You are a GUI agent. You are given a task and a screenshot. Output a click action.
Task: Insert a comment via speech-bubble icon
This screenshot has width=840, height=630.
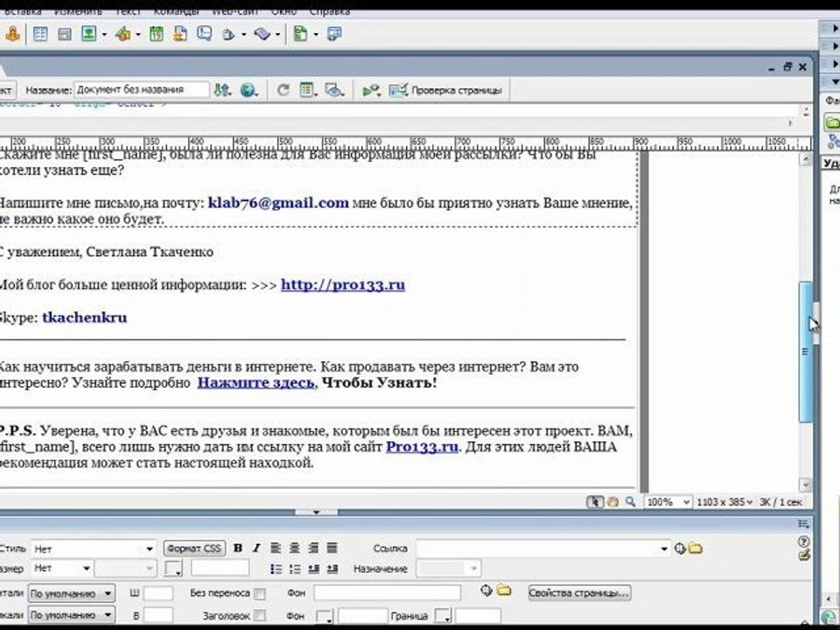click(x=204, y=34)
